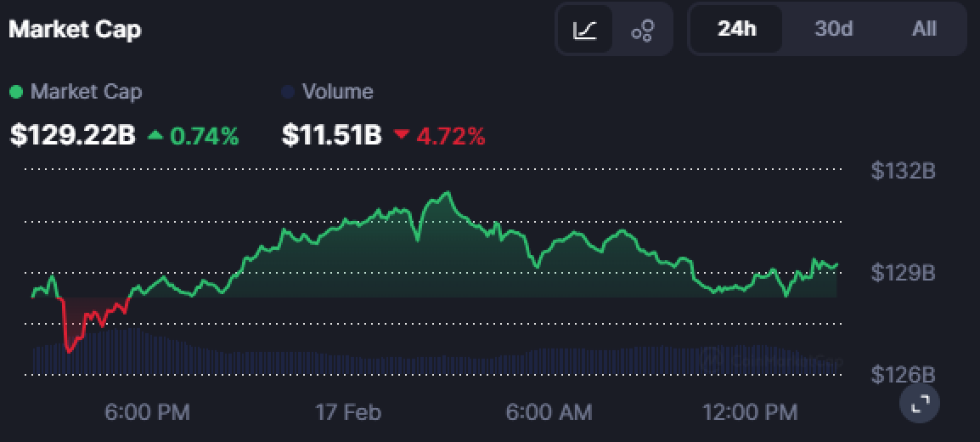Switch to the 30d time range
The width and height of the screenshot is (980, 442).
click(833, 29)
